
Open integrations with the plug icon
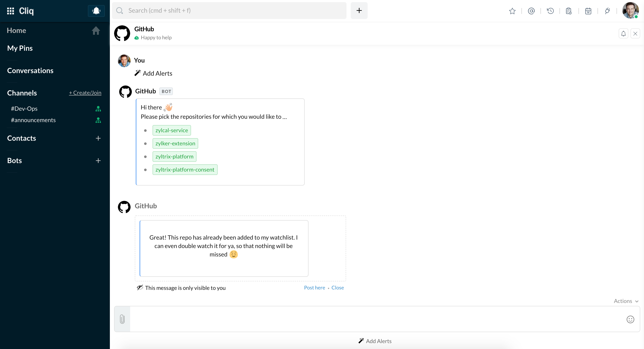coord(607,11)
